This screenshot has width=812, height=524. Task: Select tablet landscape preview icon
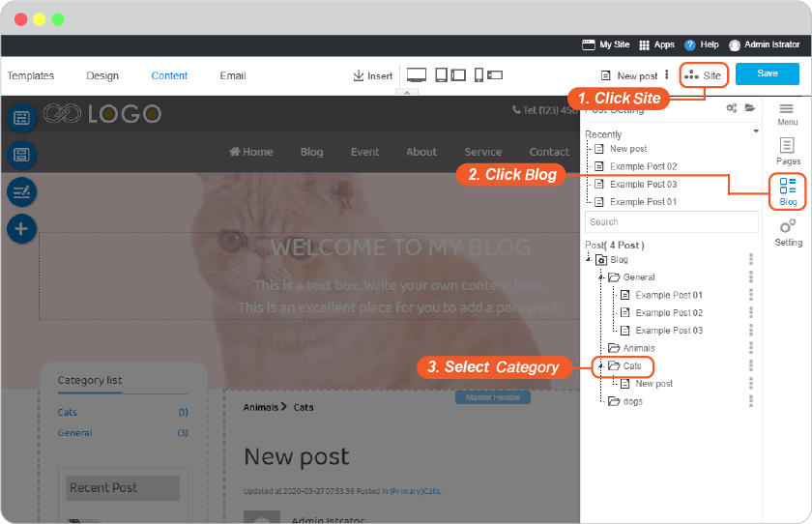coord(458,75)
